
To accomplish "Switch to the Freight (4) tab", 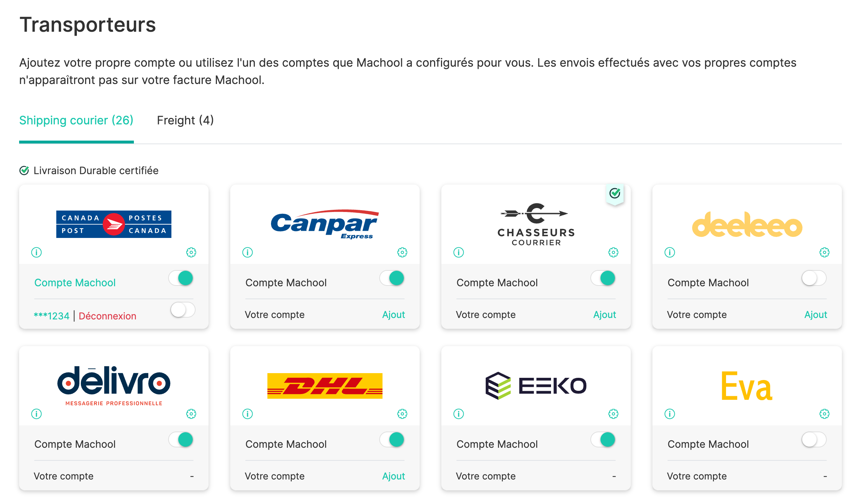I will click(185, 120).
